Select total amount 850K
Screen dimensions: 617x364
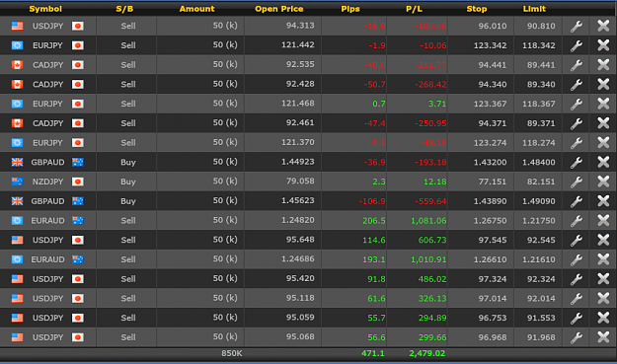pyautogui.click(x=232, y=353)
